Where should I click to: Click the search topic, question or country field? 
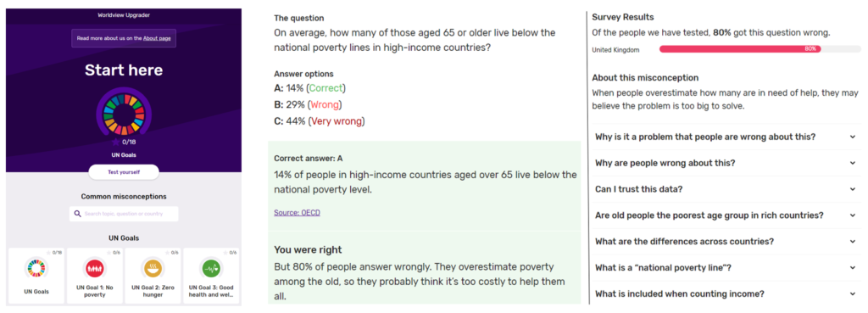(x=124, y=214)
